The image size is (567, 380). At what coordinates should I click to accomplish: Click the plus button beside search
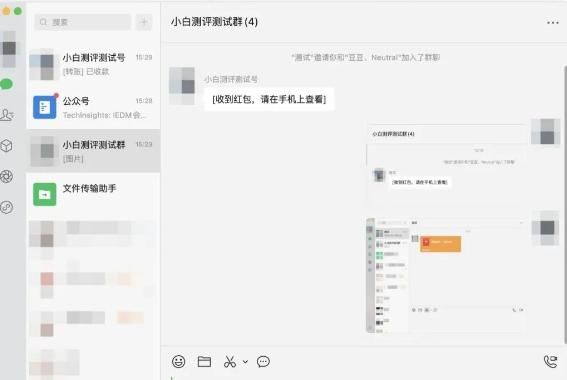click(144, 22)
